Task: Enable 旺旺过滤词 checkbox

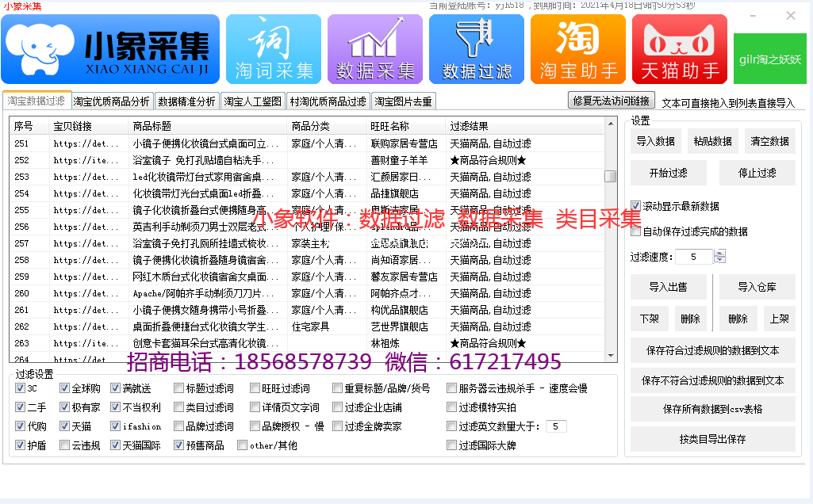Action: (x=255, y=388)
